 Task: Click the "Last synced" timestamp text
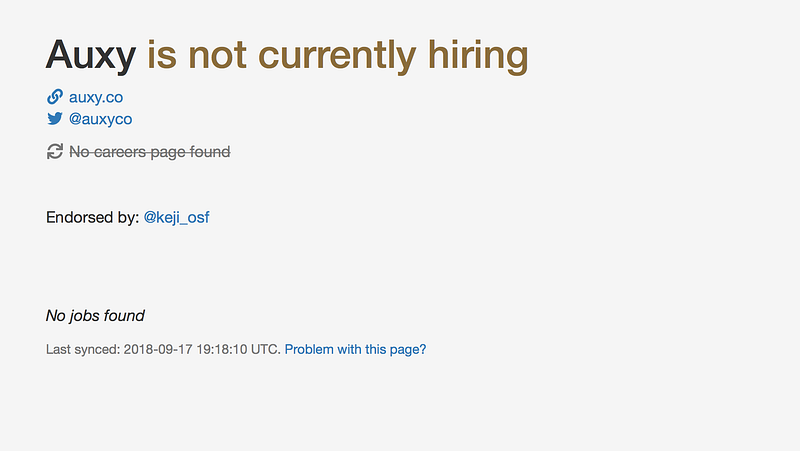point(163,349)
